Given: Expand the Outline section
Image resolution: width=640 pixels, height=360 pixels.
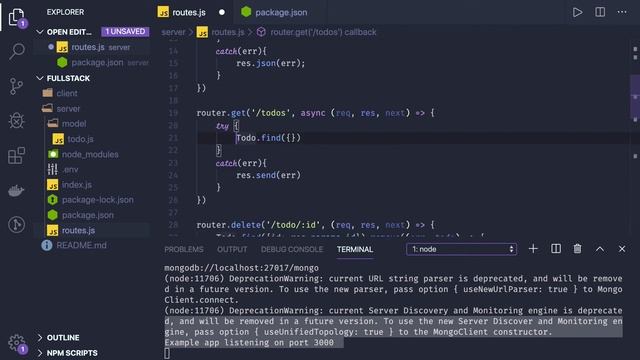Looking at the screenshot, I should (x=40, y=338).
